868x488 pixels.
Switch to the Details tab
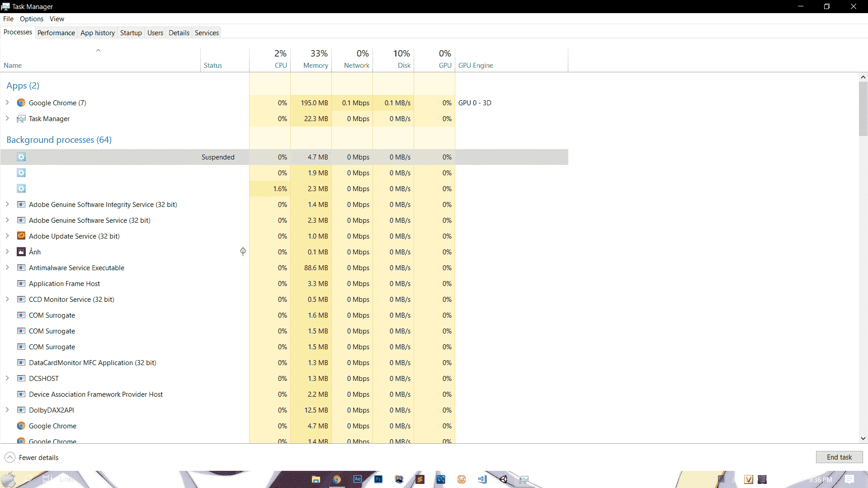(179, 33)
